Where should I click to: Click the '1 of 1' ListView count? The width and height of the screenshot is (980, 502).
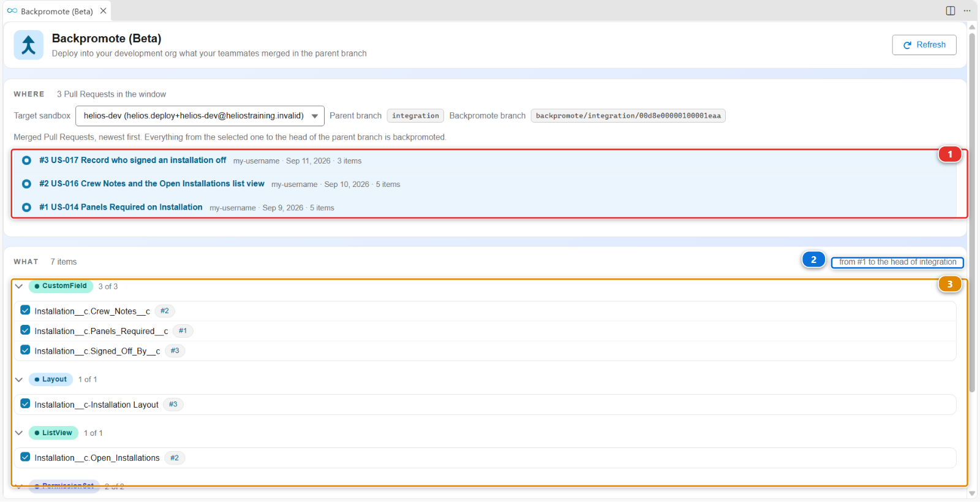tap(93, 433)
